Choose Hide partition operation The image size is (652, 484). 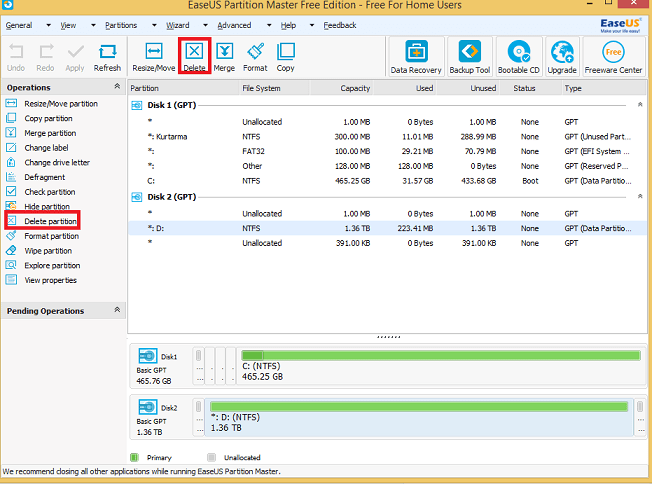[x=38, y=206]
